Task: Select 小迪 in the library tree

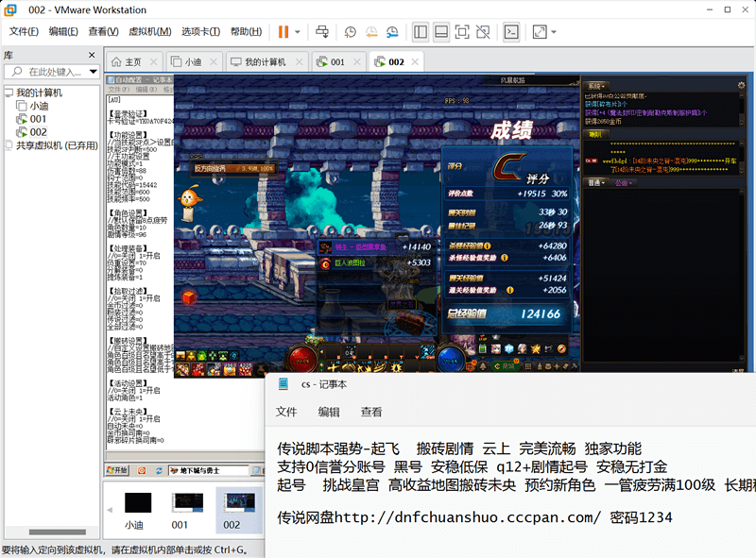Action: (39, 106)
